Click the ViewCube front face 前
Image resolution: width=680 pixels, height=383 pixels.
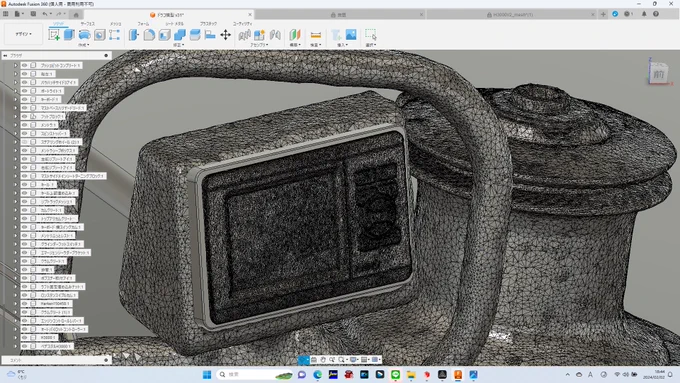pos(658,75)
